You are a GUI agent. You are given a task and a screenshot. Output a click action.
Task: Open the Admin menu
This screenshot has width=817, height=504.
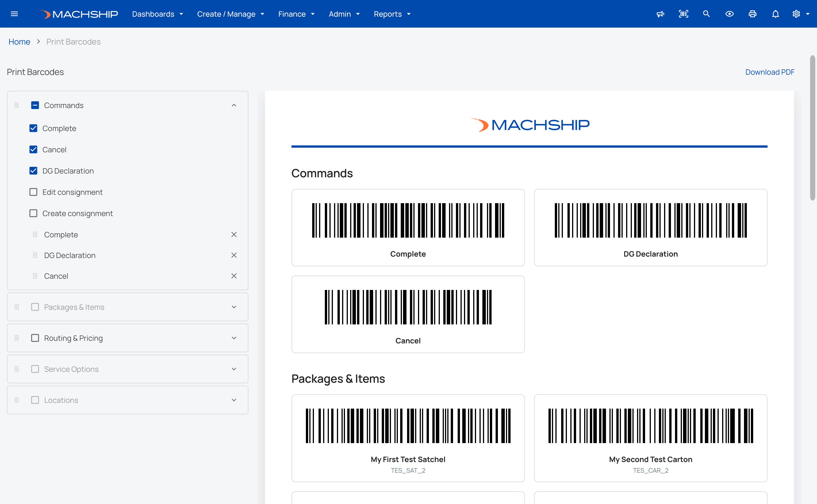(344, 14)
